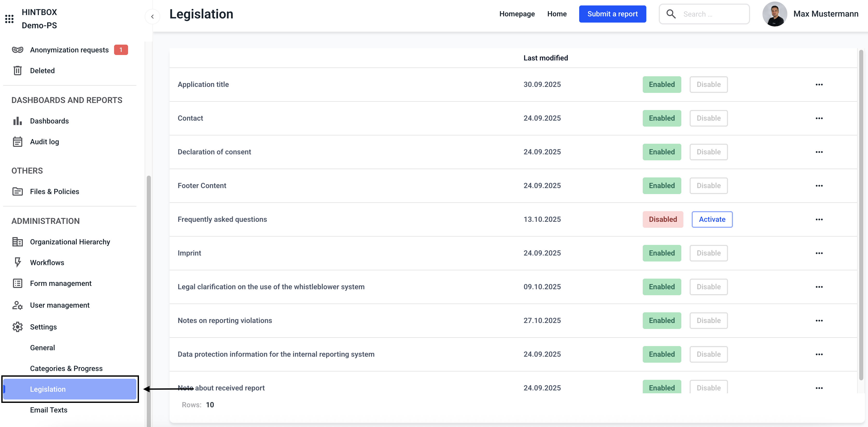Select Categories & Progress menu item

(x=66, y=368)
